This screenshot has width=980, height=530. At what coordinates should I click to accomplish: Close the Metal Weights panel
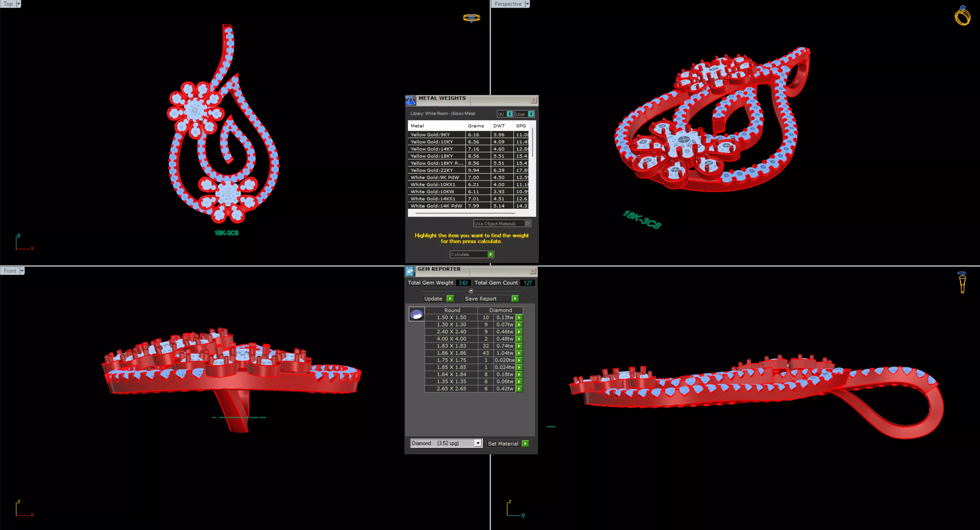(533, 100)
